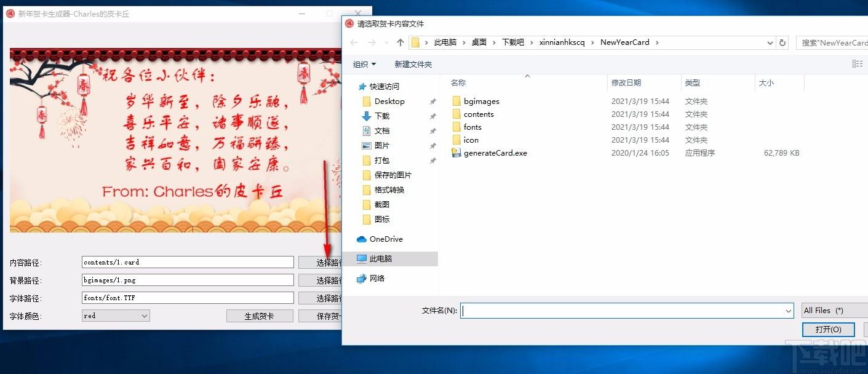Select 此电脑 in navigation pane
Viewport: 868px width, 374px height.
pos(381,259)
